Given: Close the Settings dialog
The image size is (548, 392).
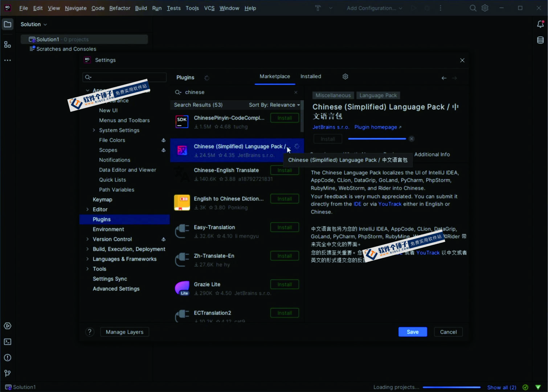Looking at the screenshot, I should pyautogui.click(x=462, y=60).
